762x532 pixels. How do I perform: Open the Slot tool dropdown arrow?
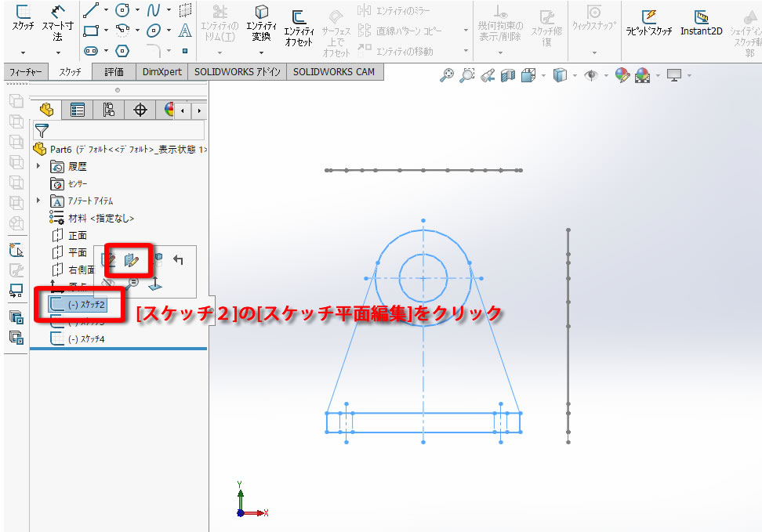[106, 50]
